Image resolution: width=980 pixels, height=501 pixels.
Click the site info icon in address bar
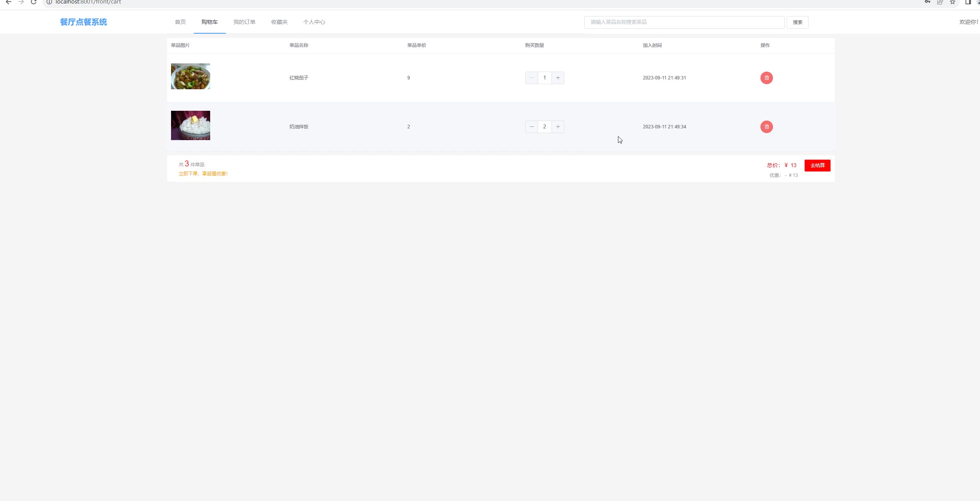[x=49, y=2]
